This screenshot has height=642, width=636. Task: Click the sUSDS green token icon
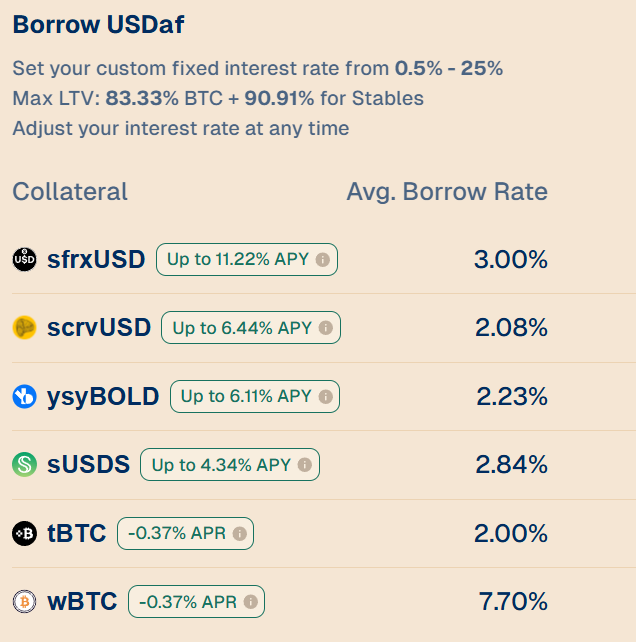25,465
